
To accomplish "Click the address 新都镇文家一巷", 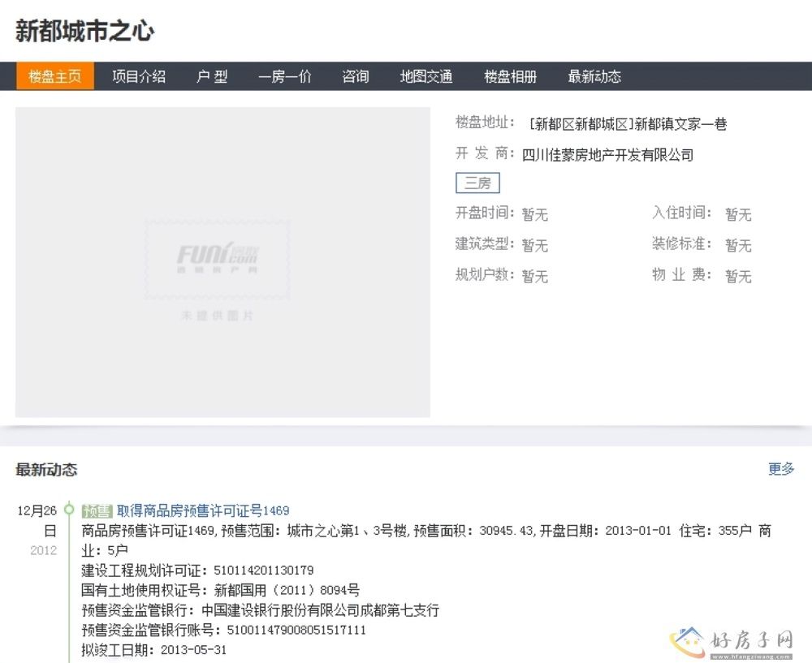I will pos(680,124).
